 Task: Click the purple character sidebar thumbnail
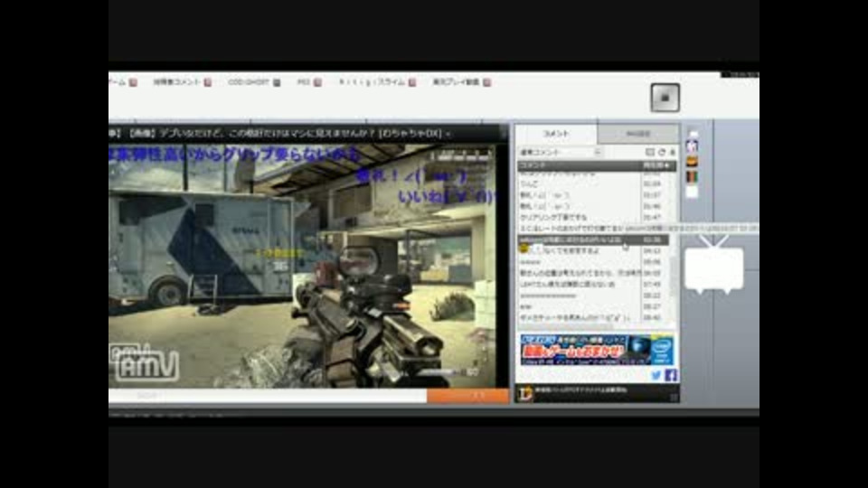pos(692,146)
